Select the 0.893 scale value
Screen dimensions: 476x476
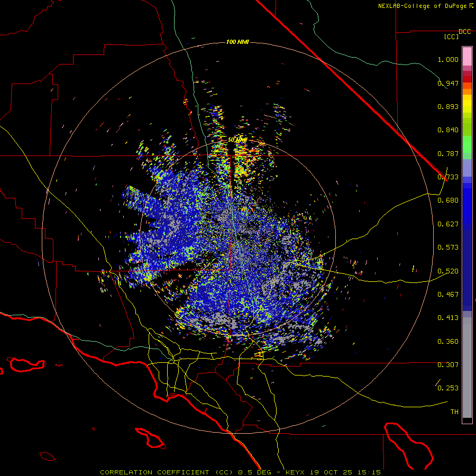click(448, 106)
